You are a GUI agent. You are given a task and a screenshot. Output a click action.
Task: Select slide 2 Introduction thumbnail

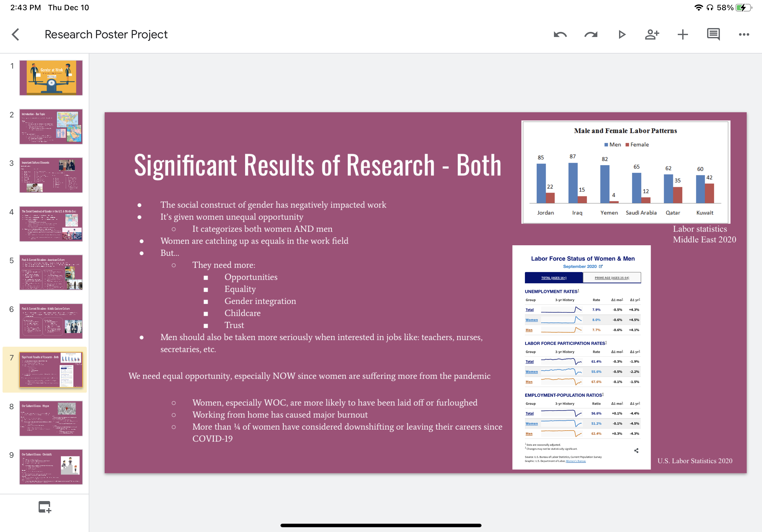coord(51,126)
